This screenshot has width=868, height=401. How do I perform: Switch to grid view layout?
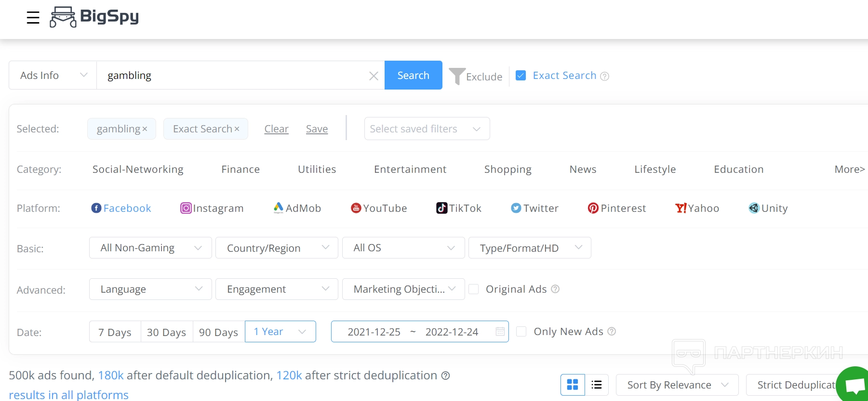[x=573, y=385]
